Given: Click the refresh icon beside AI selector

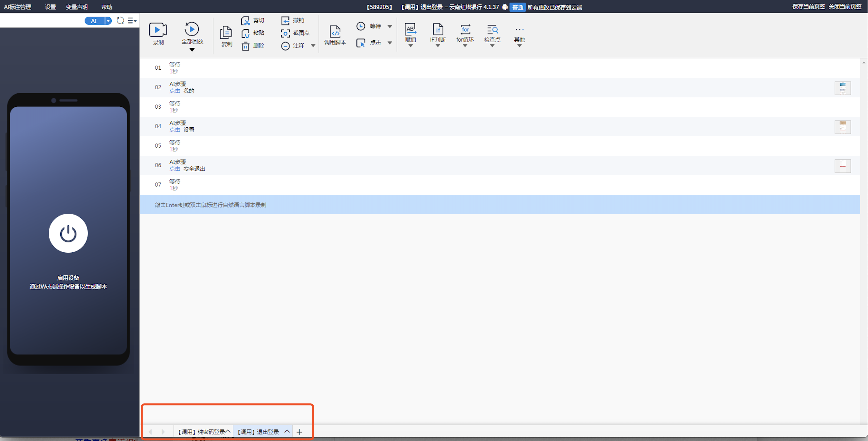Looking at the screenshot, I should click(x=120, y=21).
